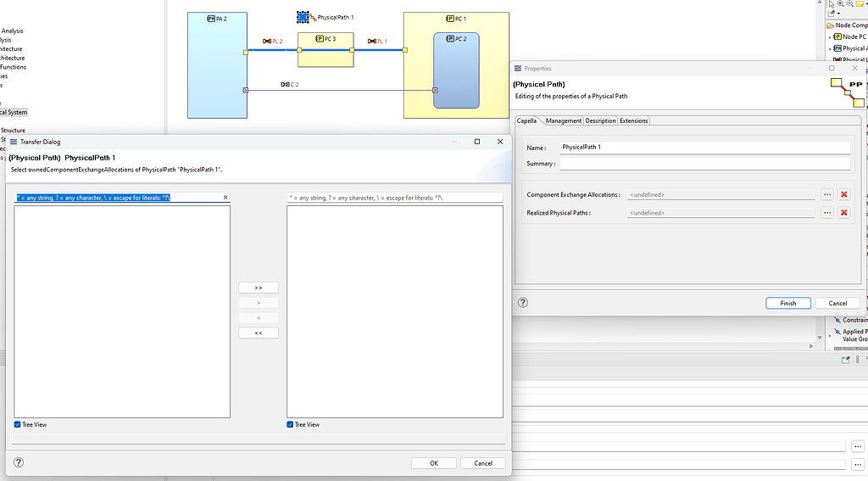Maximize the Transfer Dialog window
The height and width of the screenshot is (481, 868).
477,142
